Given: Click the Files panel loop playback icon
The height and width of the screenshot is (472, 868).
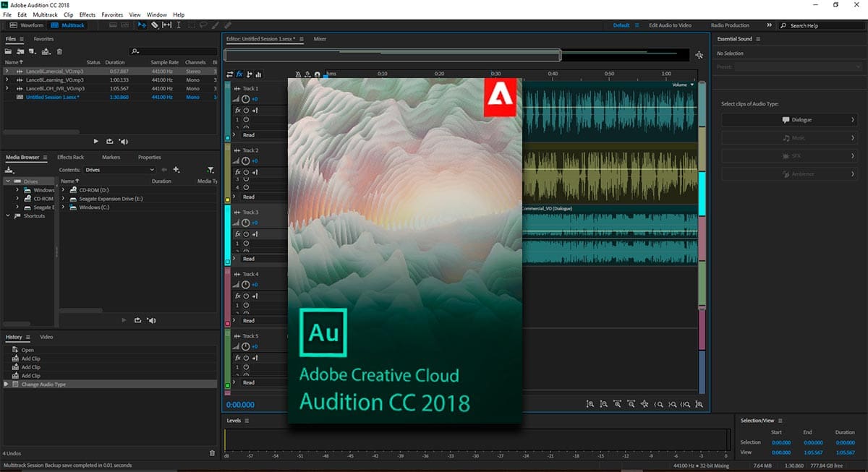Looking at the screenshot, I should [109, 142].
